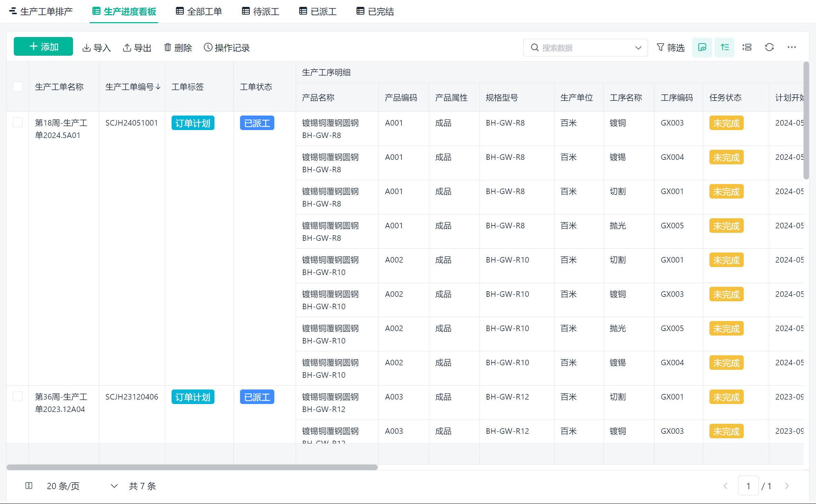Click the 搜索数据 search input

coord(585,48)
